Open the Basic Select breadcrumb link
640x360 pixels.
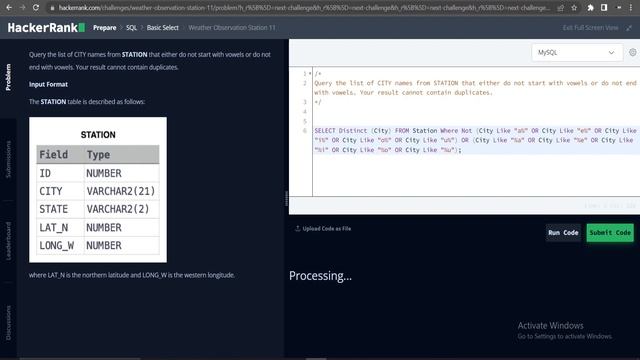(162, 28)
